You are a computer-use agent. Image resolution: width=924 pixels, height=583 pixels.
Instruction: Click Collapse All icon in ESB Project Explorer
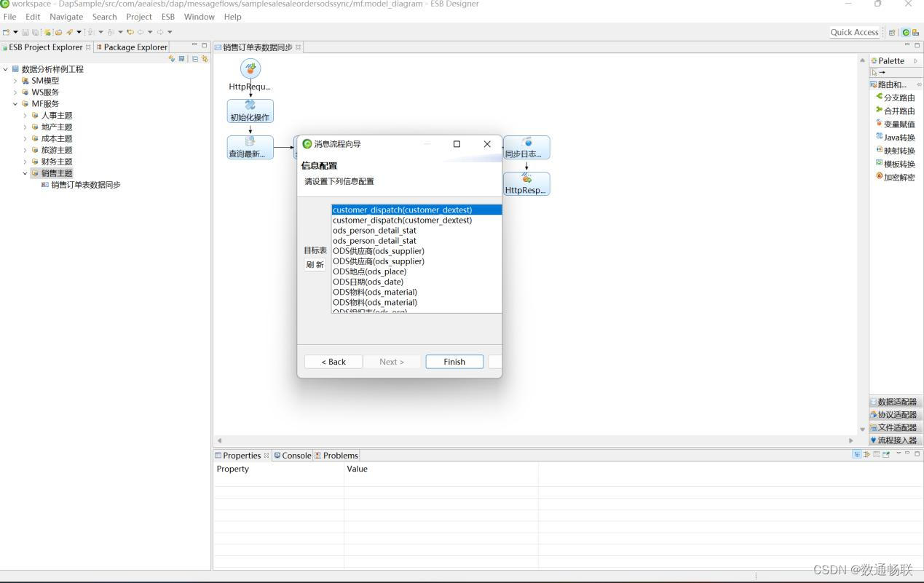pyautogui.click(x=195, y=59)
